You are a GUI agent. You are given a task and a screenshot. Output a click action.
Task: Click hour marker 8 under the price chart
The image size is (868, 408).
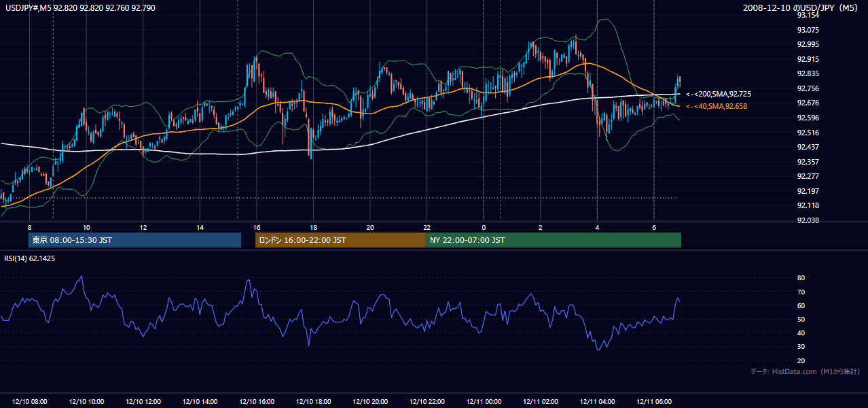pos(29,227)
